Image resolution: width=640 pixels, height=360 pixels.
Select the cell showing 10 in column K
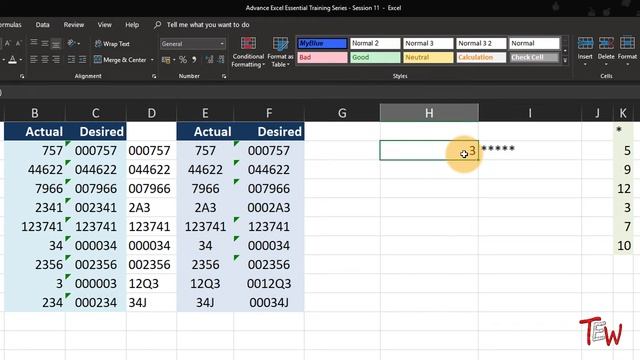pos(623,245)
